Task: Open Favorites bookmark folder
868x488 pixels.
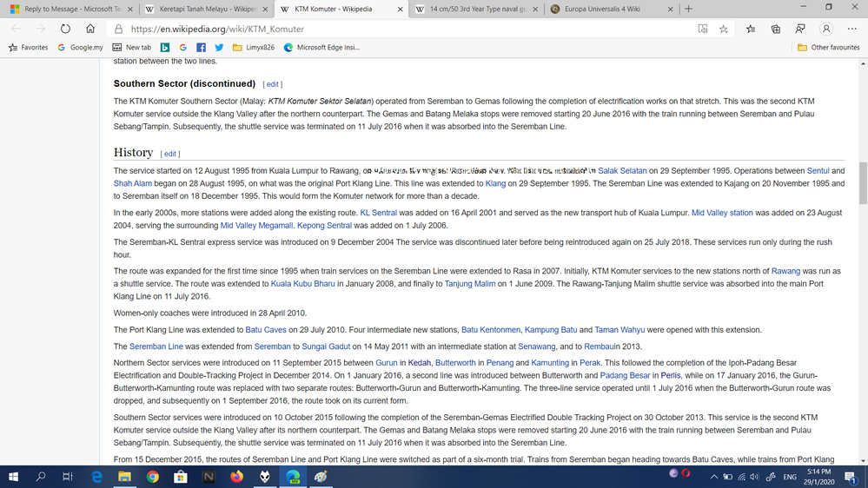Action: (28, 48)
